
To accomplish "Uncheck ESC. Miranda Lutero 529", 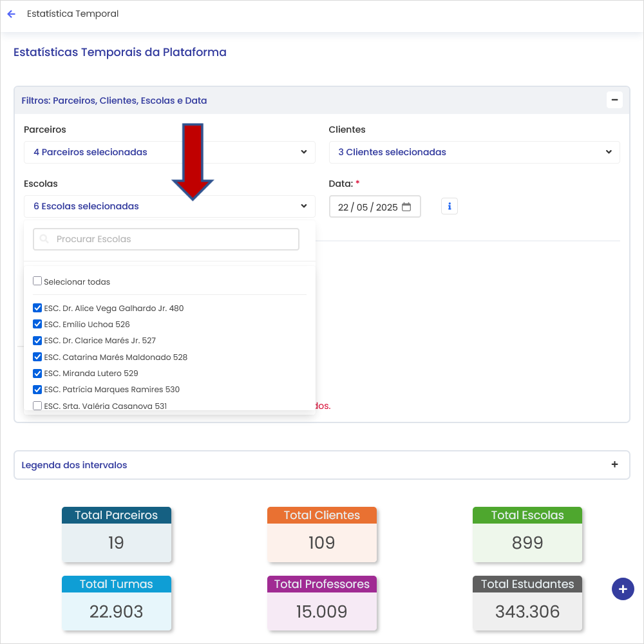I will (37, 373).
